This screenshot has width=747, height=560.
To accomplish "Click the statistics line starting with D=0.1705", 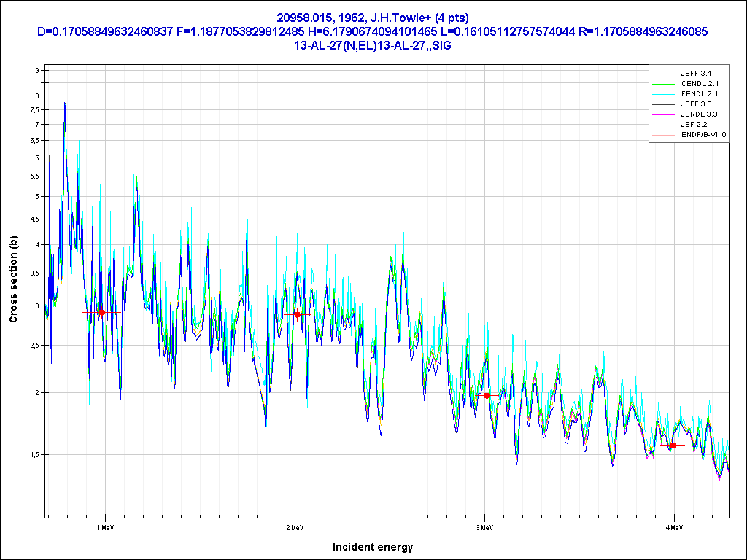I will 373,31.
